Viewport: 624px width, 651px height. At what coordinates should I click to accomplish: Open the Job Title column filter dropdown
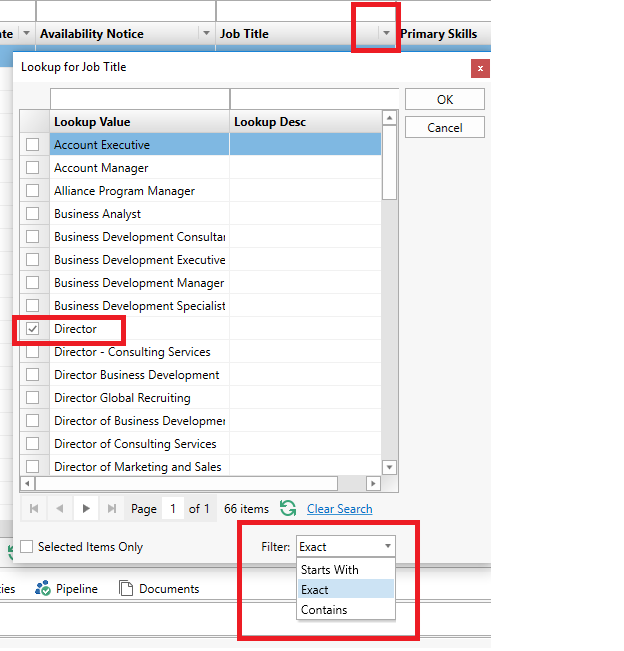tap(386, 33)
